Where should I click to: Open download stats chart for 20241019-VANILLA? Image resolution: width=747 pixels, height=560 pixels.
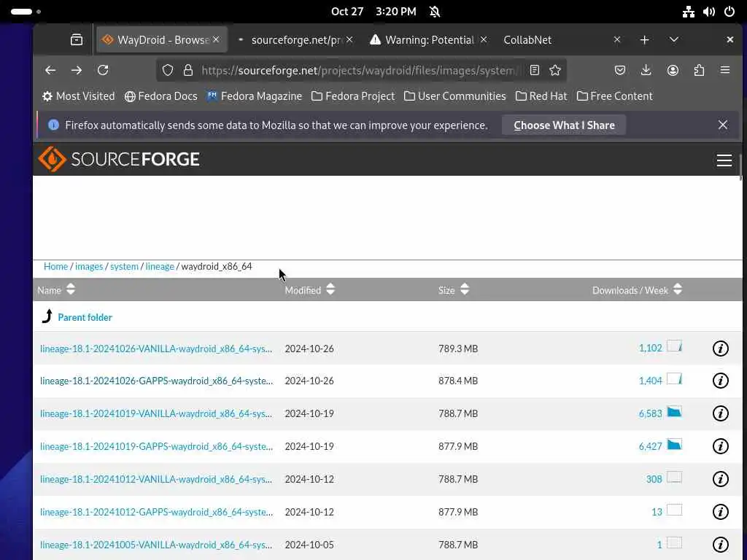coord(674,412)
